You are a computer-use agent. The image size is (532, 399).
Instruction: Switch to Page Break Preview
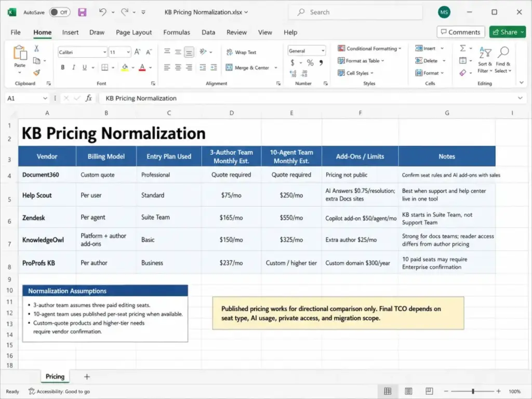pos(429,391)
